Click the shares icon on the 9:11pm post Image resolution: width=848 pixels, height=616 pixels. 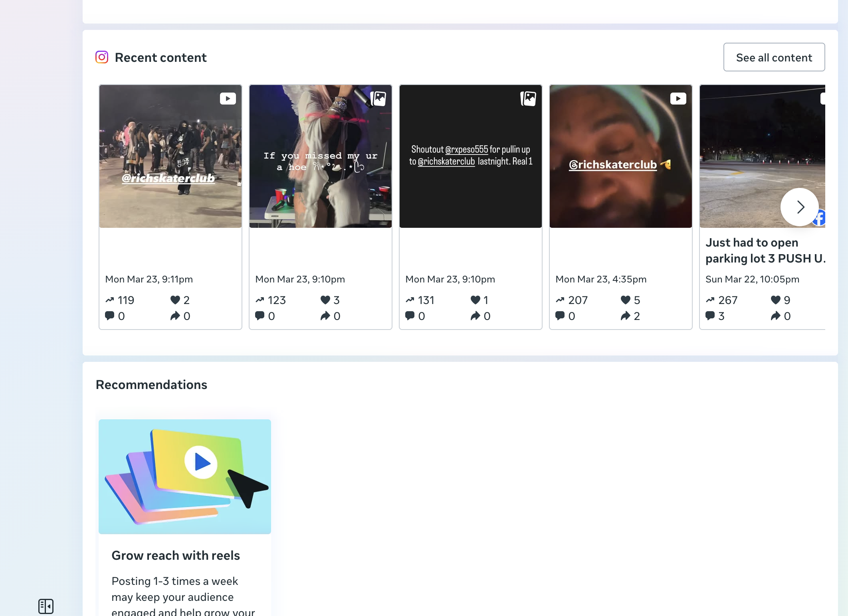[175, 316]
